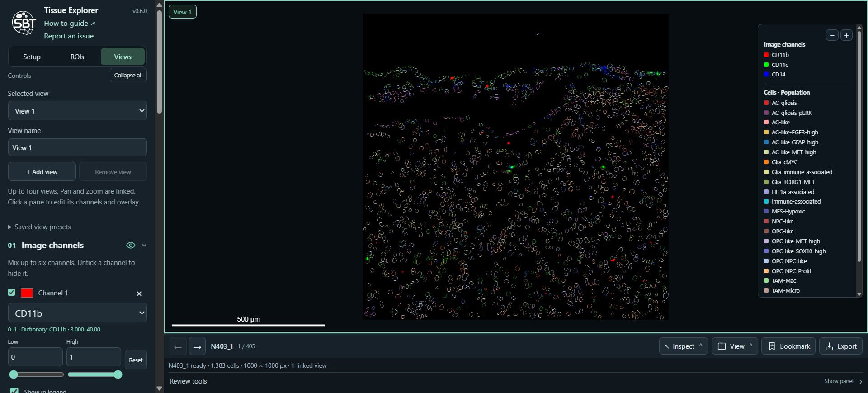Zoom in legend with plus button

[x=846, y=35]
